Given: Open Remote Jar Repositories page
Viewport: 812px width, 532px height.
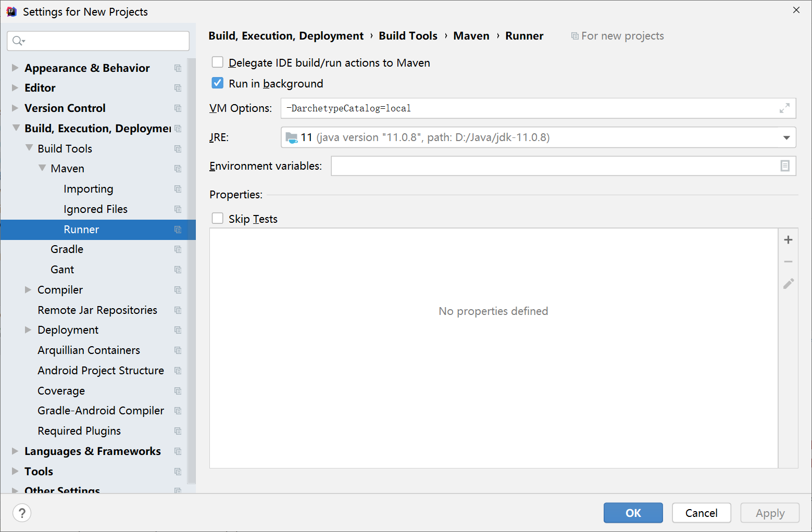Looking at the screenshot, I should (97, 310).
